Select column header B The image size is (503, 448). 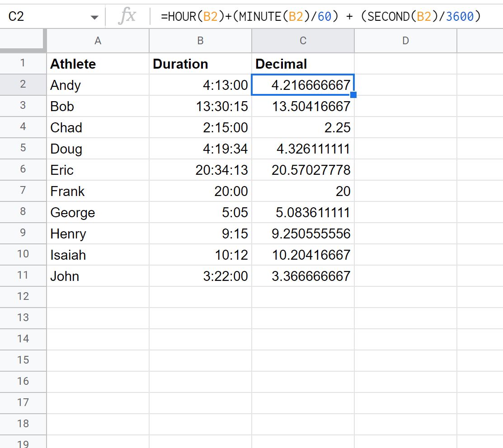click(x=200, y=41)
